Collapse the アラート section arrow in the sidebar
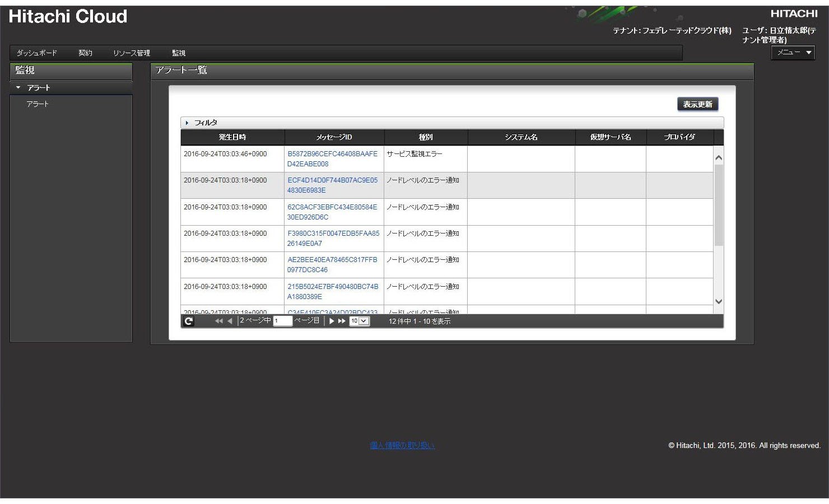 coord(18,88)
